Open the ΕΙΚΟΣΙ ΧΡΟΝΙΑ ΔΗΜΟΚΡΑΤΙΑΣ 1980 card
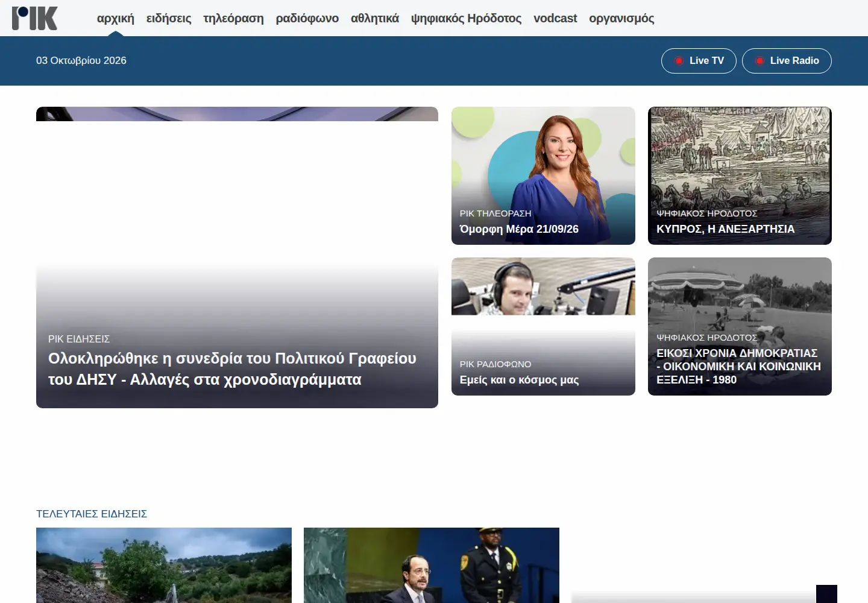Image resolution: width=868 pixels, height=603 pixels. point(740,326)
